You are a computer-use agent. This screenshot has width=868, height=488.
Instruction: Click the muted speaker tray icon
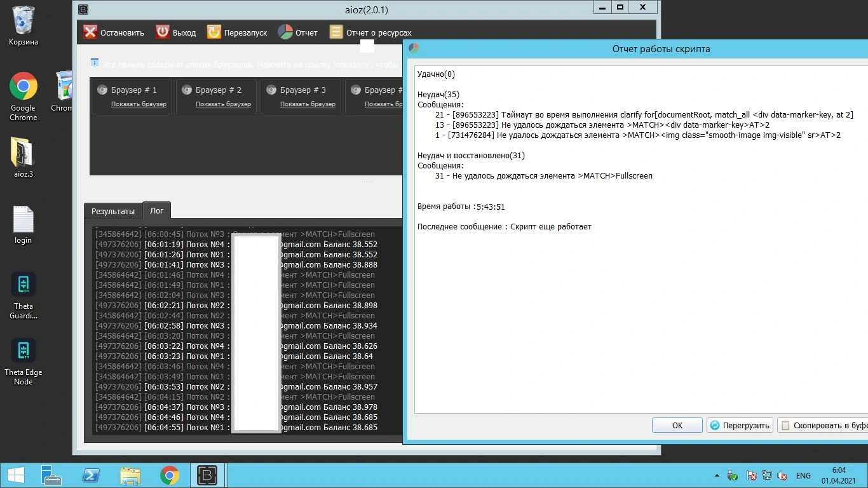tap(783, 475)
